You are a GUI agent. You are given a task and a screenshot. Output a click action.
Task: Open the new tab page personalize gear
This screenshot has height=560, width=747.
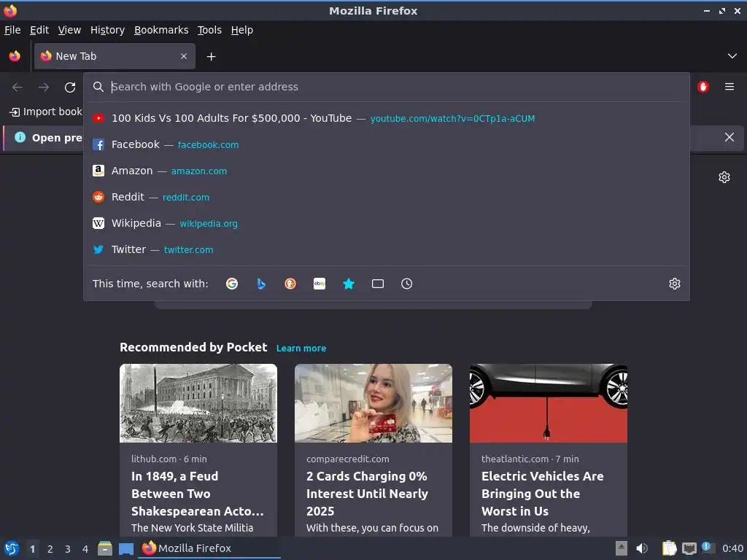724,177
